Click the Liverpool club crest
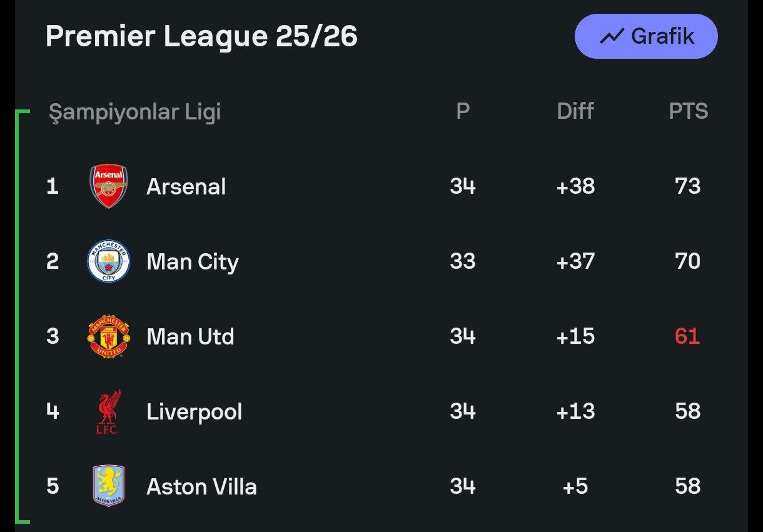Viewport: 763px width, 532px height. coord(109,411)
